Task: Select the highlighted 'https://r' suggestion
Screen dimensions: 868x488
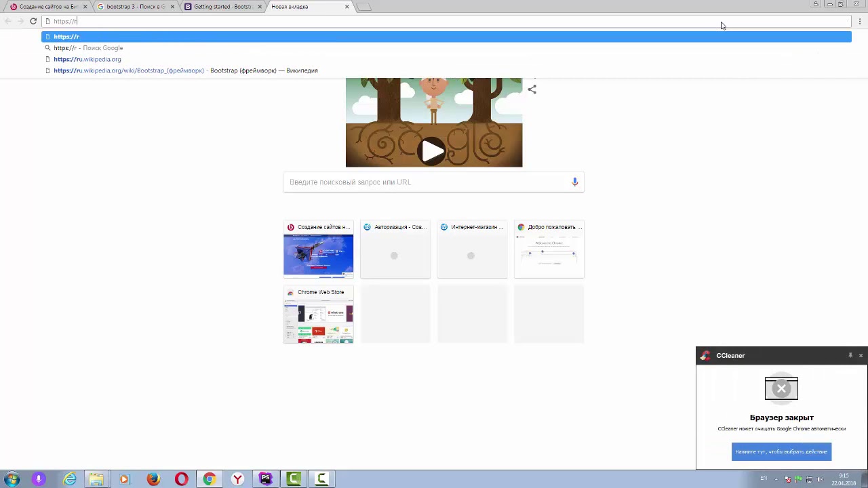Action: click(x=446, y=37)
